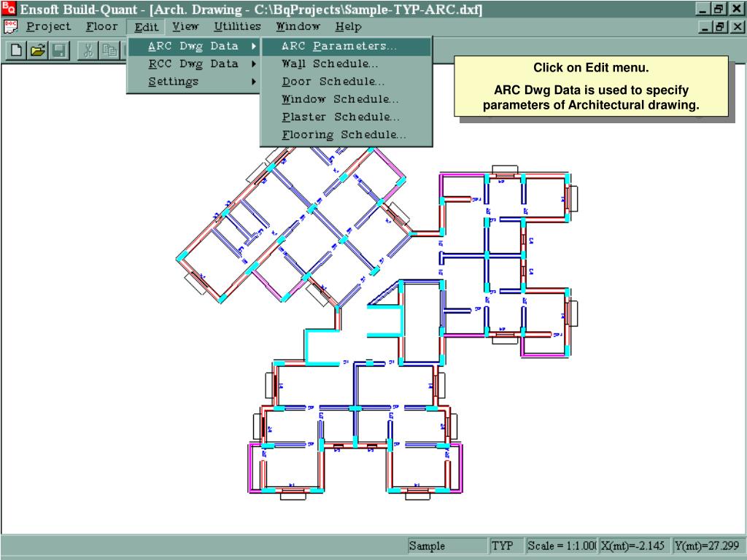Select Door Schedule menu item
747x560 pixels.
point(333,82)
